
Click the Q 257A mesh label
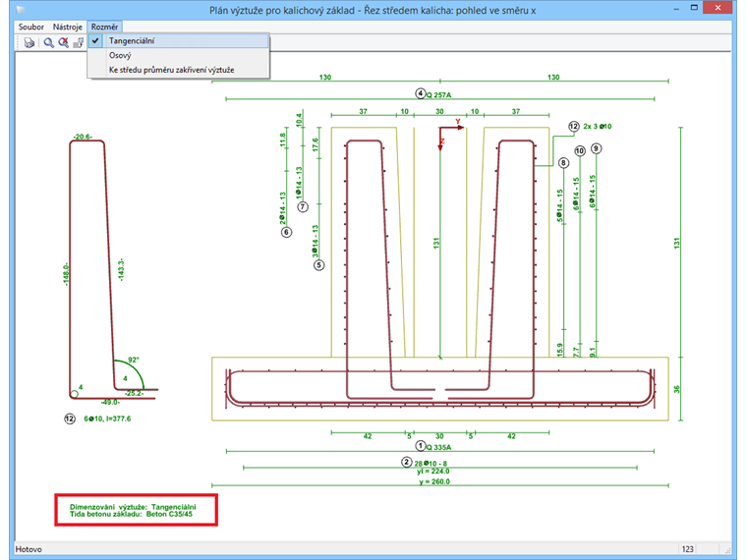(438, 94)
